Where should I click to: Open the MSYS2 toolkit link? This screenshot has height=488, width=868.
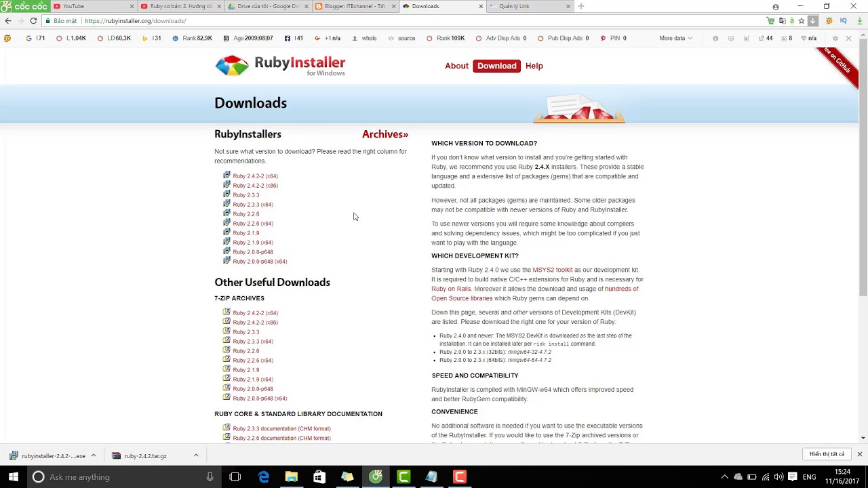pos(553,270)
